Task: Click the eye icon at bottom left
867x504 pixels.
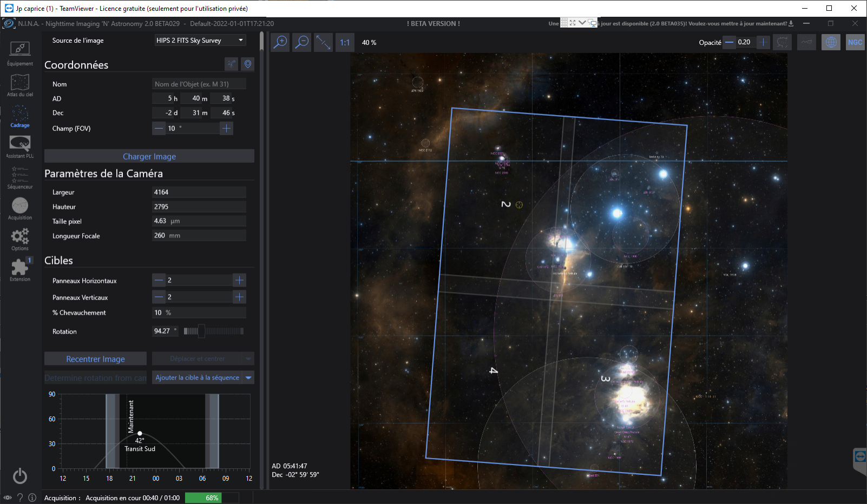Action: click(x=8, y=498)
